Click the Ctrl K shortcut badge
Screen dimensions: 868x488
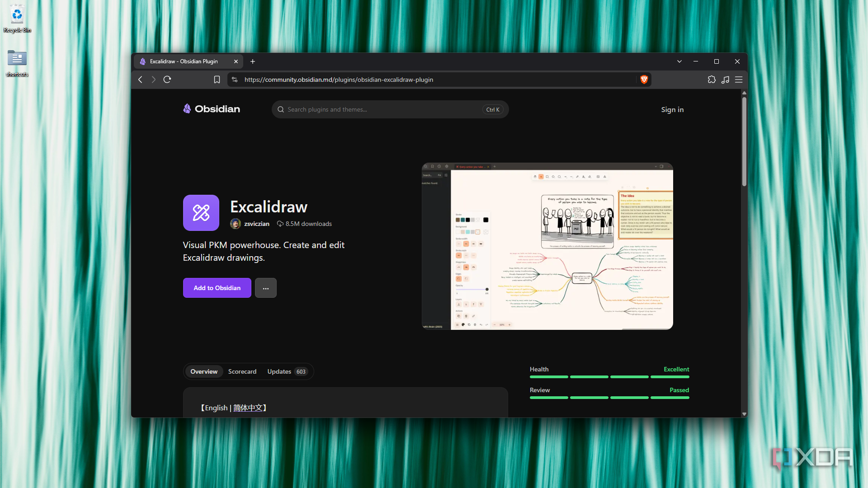[x=493, y=109]
